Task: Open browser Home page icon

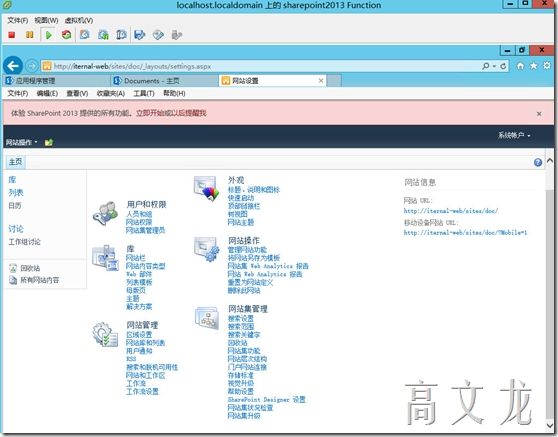Action: click(521, 66)
